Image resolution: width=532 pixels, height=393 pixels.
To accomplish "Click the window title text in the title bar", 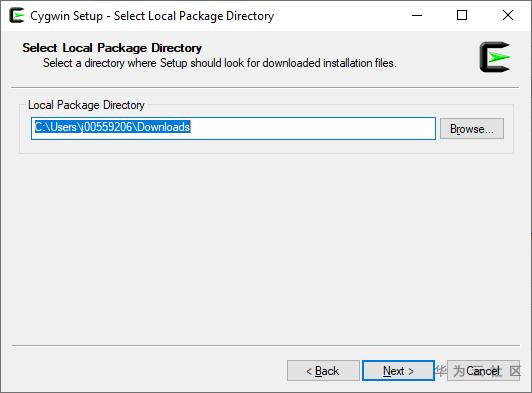I will (x=152, y=16).
